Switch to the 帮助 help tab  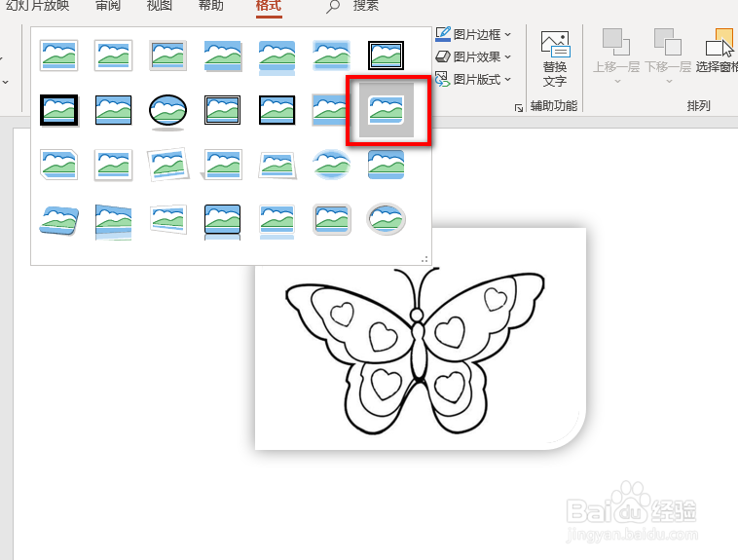(211, 6)
